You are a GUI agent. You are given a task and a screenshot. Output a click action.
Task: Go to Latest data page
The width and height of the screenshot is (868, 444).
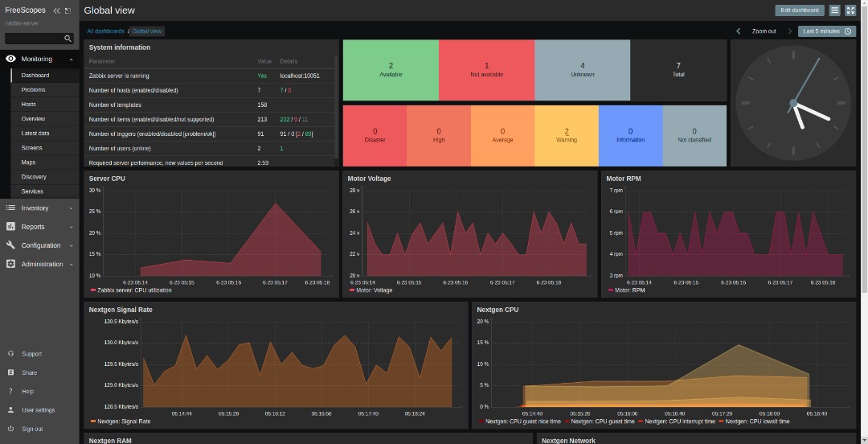point(35,134)
